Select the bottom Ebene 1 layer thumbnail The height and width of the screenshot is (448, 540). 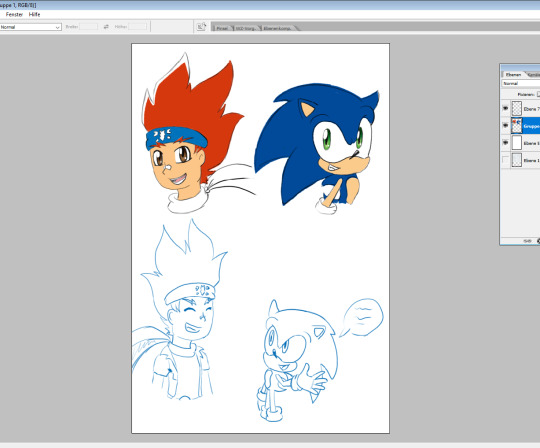(517, 160)
